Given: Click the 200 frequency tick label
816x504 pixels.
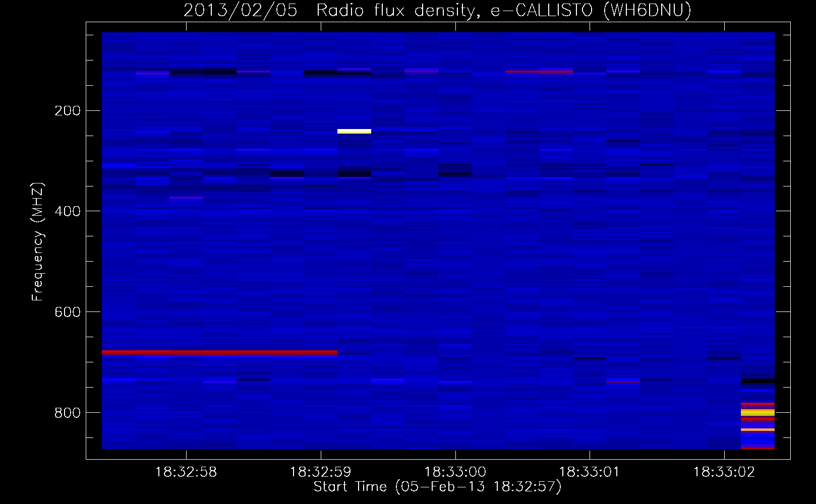Looking at the screenshot, I should [68, 111].
